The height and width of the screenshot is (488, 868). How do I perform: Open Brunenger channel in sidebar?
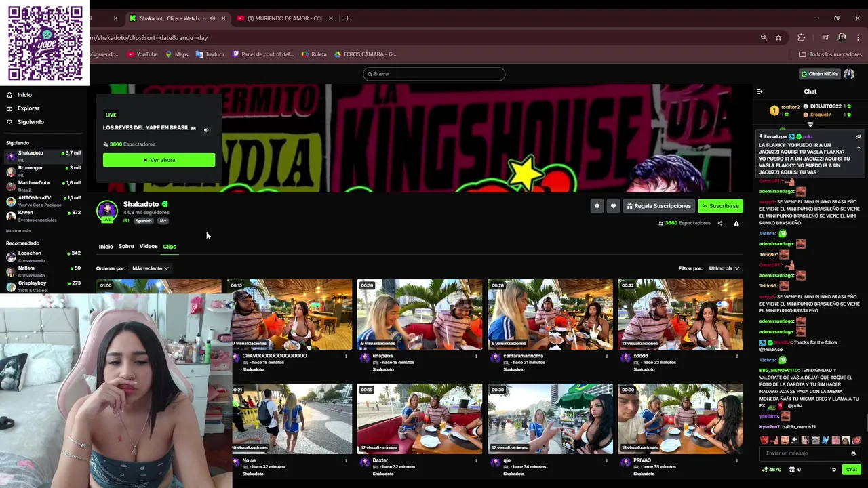tap(43, 171)
